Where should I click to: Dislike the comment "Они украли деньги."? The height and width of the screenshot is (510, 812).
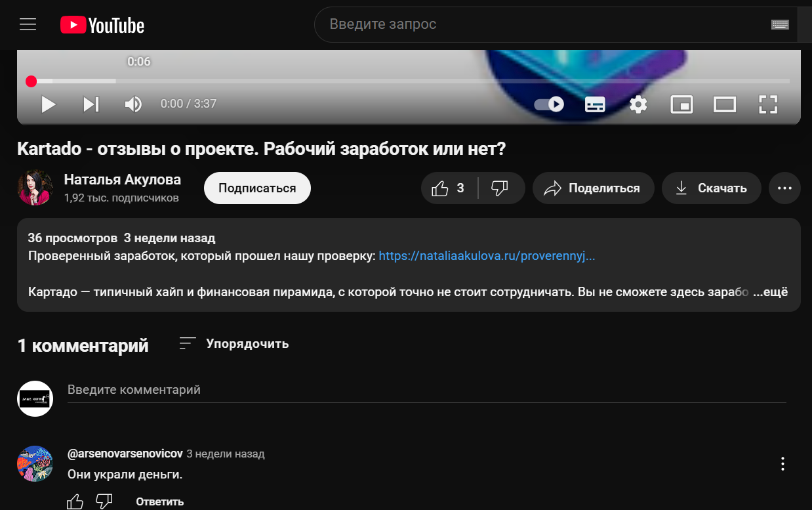point(104,501)
